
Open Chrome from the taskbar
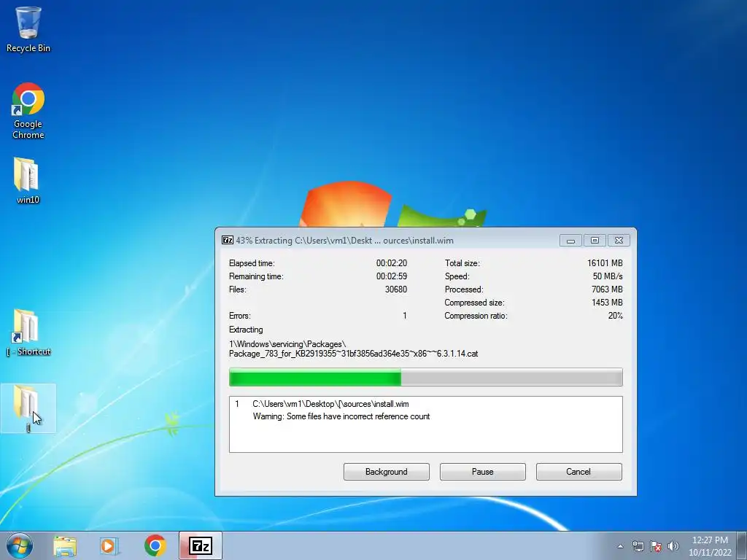tap(155, 545)
